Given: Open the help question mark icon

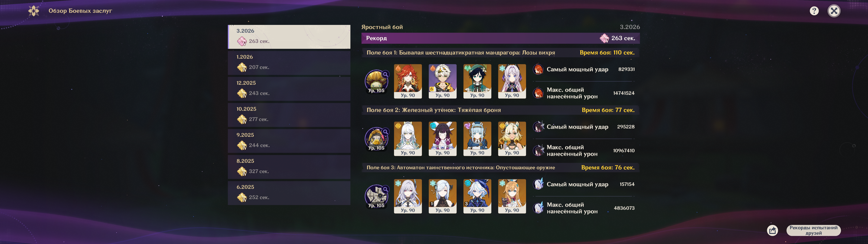Looking at the screenshot, I should (814, 11).
